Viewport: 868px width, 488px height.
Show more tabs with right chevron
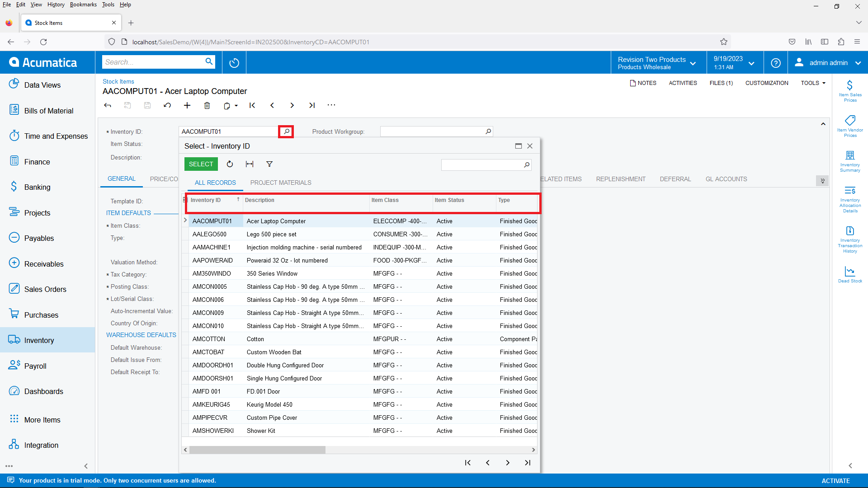click(822, 181)
